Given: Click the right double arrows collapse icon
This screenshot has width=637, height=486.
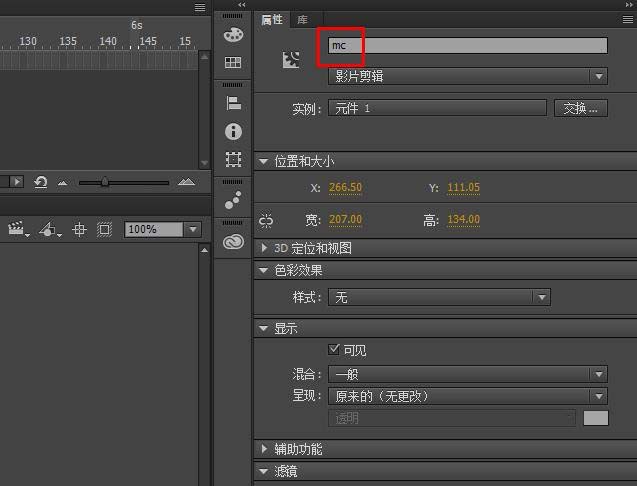Looking at the screenshot, I should point(629,5).
